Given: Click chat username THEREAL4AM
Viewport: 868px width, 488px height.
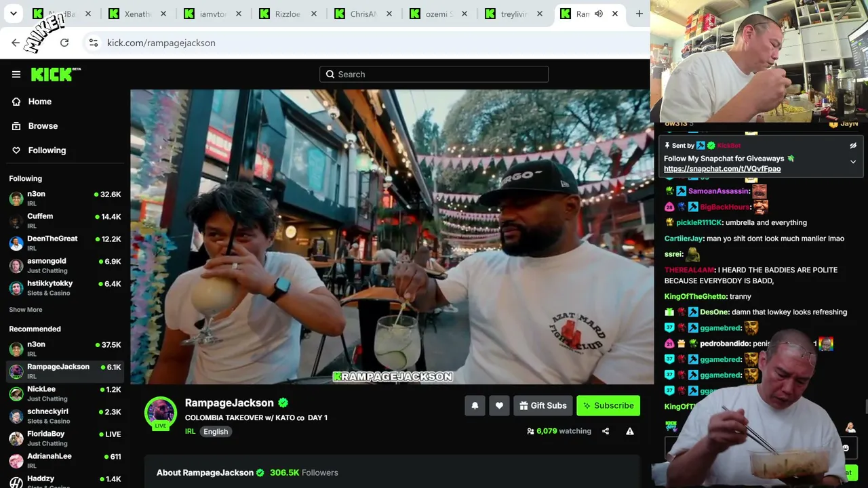Looking at the screenshot, I should [689, 270].
